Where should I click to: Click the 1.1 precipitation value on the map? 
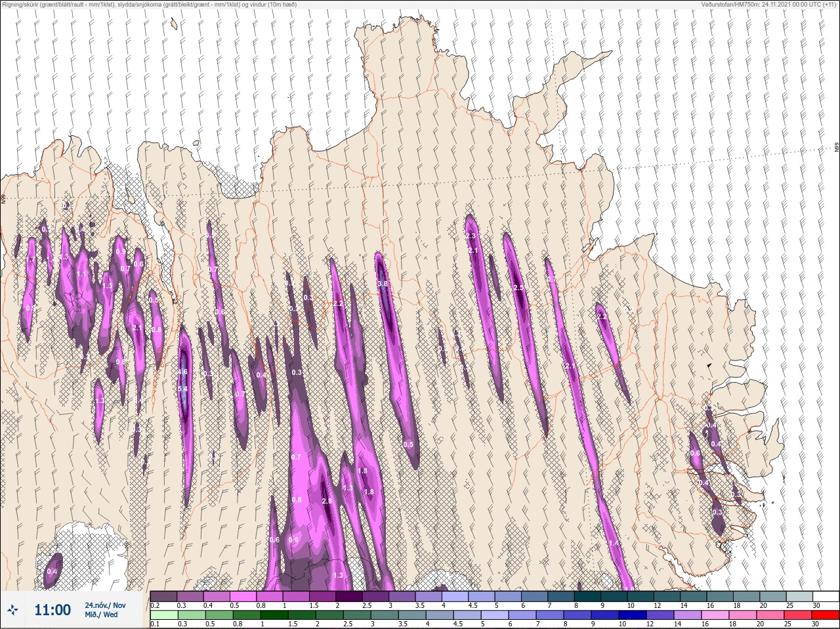click(x=81, y=274)
